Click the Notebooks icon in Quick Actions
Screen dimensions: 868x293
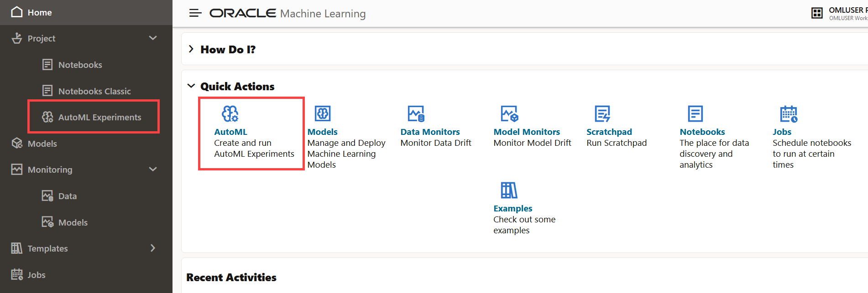point(695,113)
